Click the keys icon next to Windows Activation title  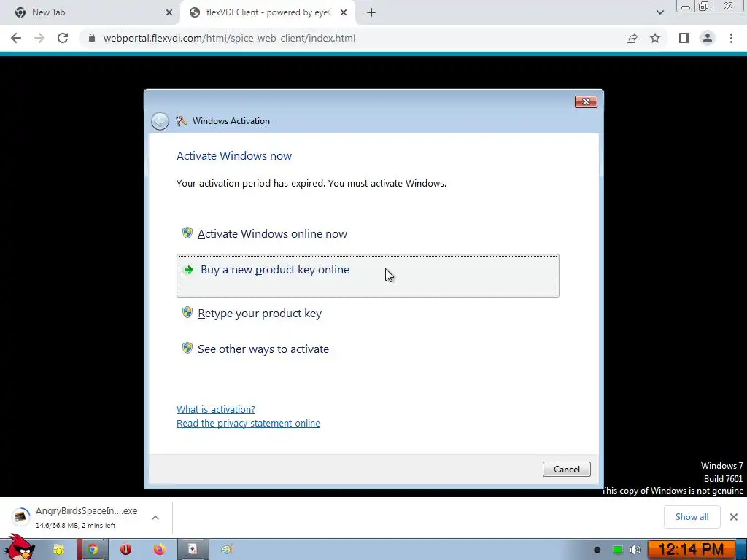click(181, 121)
